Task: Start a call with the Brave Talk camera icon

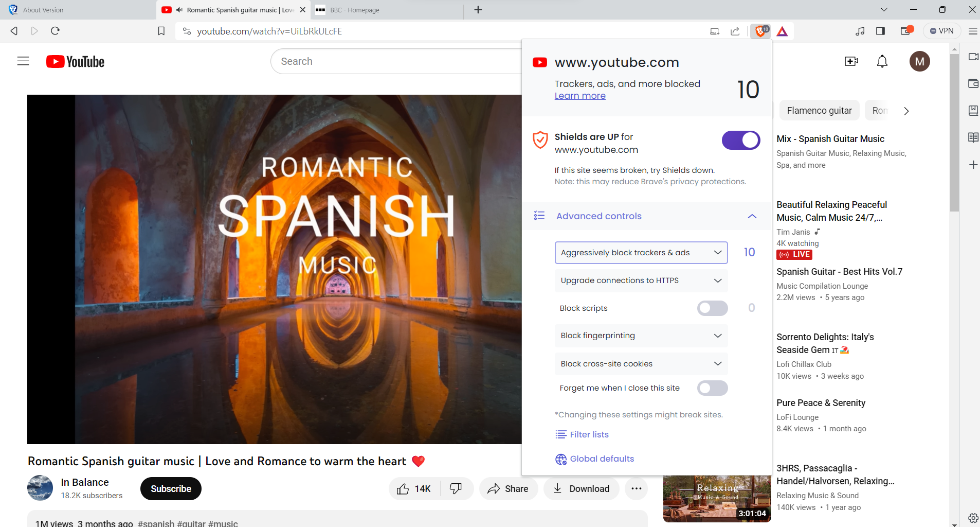Action: 973,57
